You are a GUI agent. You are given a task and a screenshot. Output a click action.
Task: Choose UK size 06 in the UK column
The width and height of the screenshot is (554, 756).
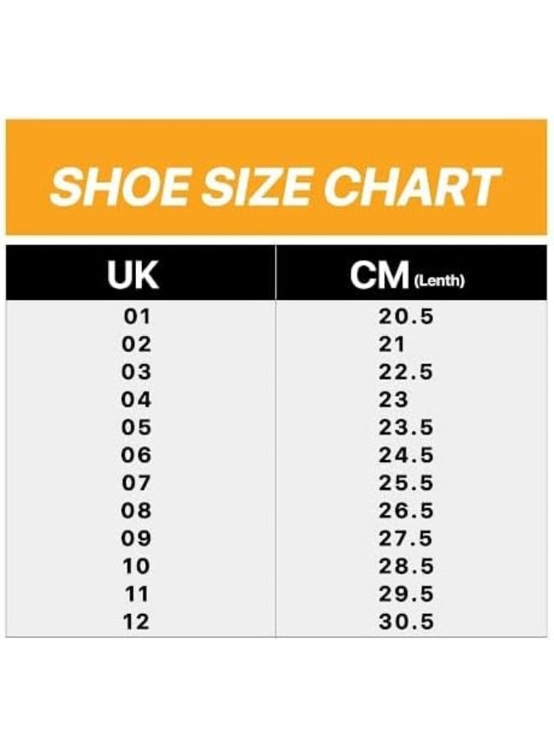pyautogui.click(x=137, y=455)
